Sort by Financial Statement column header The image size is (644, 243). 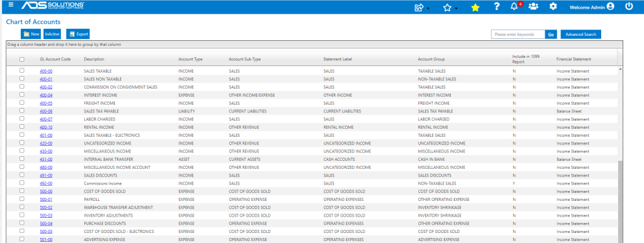tap(574, 60)
